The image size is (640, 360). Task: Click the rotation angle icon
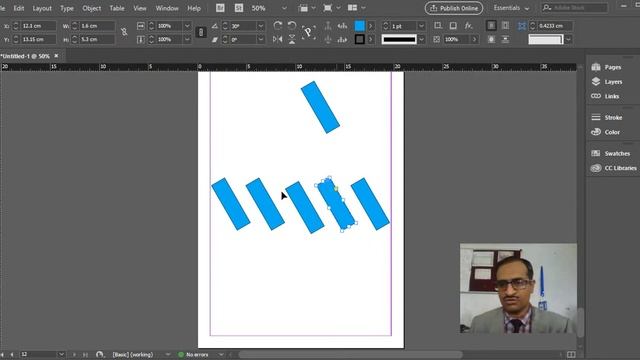click(215, 26)
